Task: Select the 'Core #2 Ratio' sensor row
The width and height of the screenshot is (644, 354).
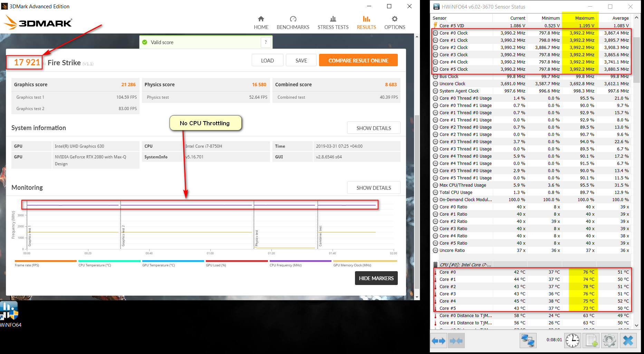Action: click(531, 222)
